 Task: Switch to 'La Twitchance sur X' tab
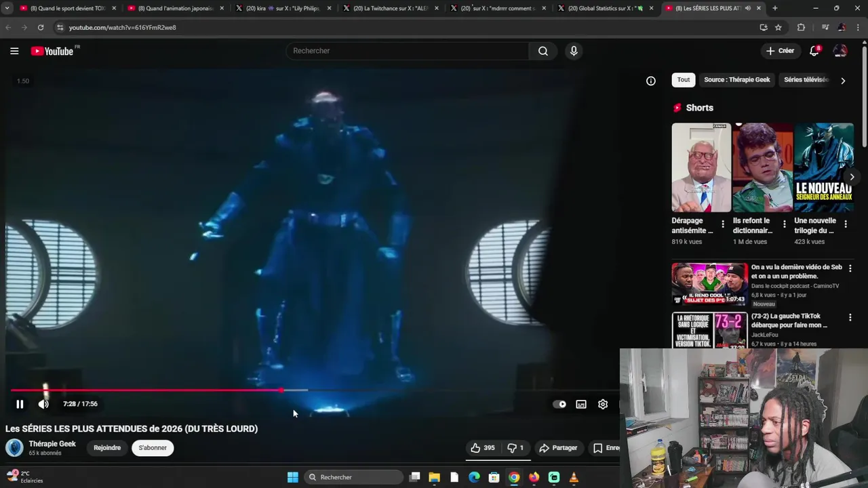pyautogui.click(x=392, y=8)
